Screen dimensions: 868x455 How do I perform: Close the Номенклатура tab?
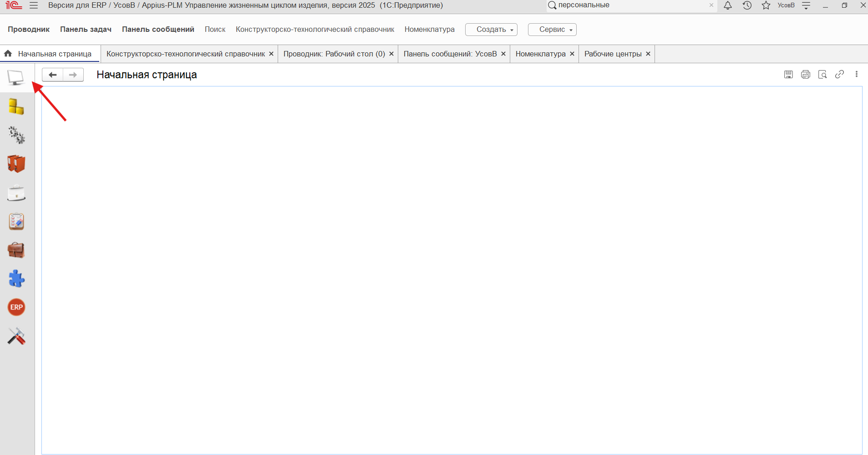click(x=572, y=54)
